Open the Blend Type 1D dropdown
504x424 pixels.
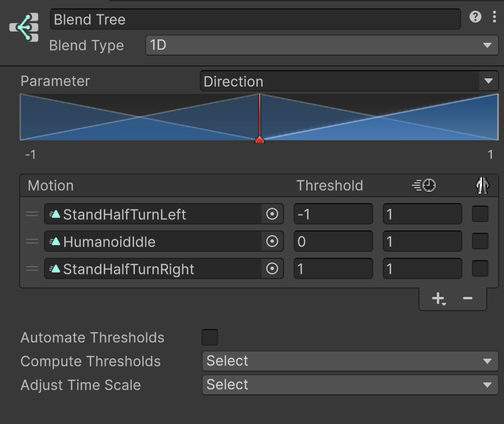(322, 45)
